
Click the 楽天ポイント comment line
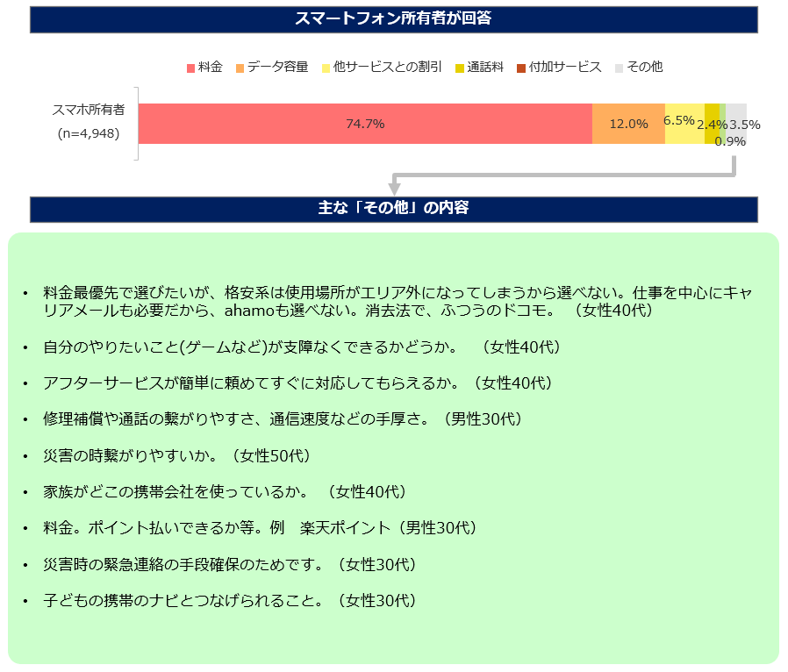coord(260,528)
